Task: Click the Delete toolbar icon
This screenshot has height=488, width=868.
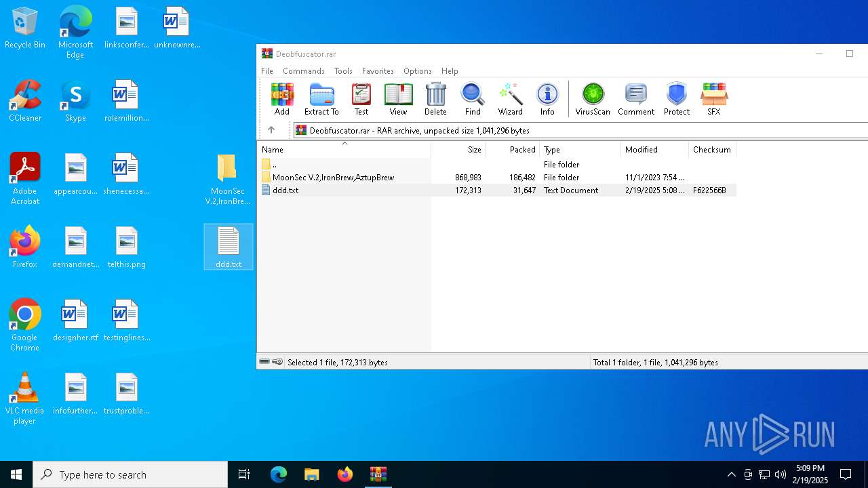Action: (435, 99)
